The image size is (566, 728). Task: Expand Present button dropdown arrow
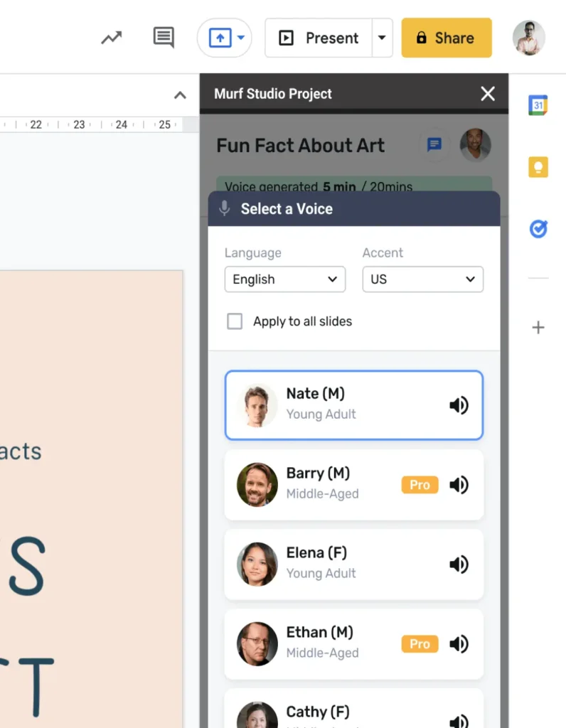(382, 38)
